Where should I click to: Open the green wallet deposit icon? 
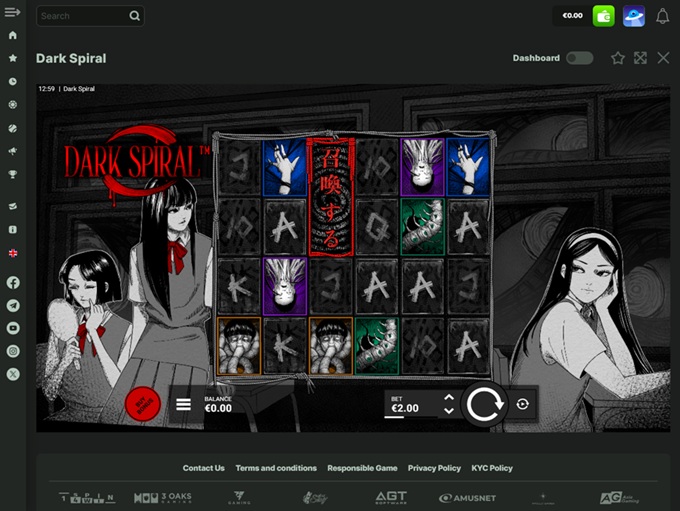tap(603, 16)
